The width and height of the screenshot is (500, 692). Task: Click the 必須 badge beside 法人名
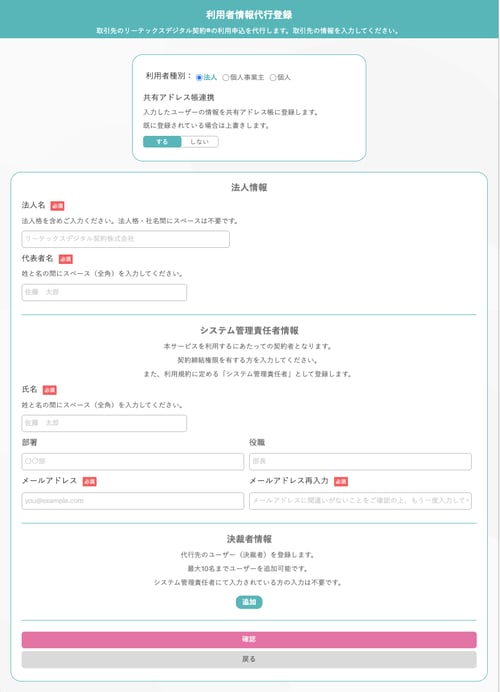coord(57,206)
